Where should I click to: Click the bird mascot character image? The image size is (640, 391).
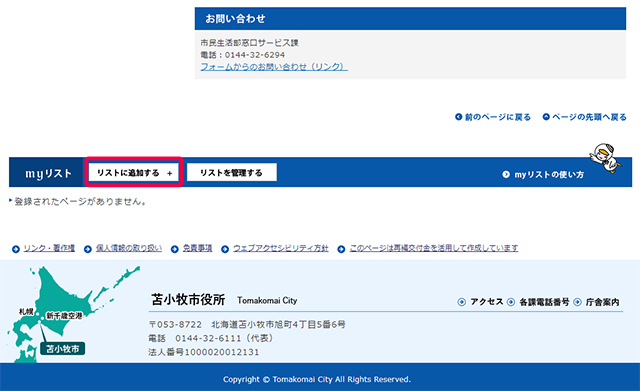(606, 158)
